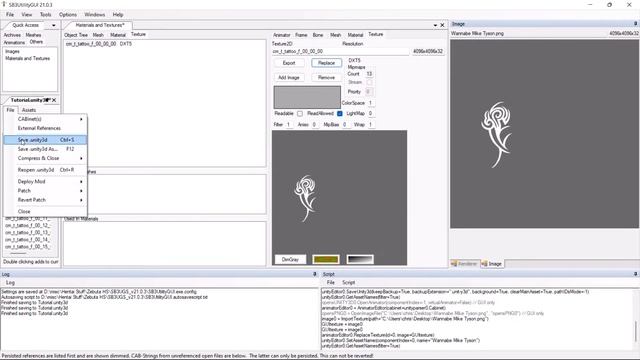Toggle the Stream checkbox
640x360 pixels.
369,82
